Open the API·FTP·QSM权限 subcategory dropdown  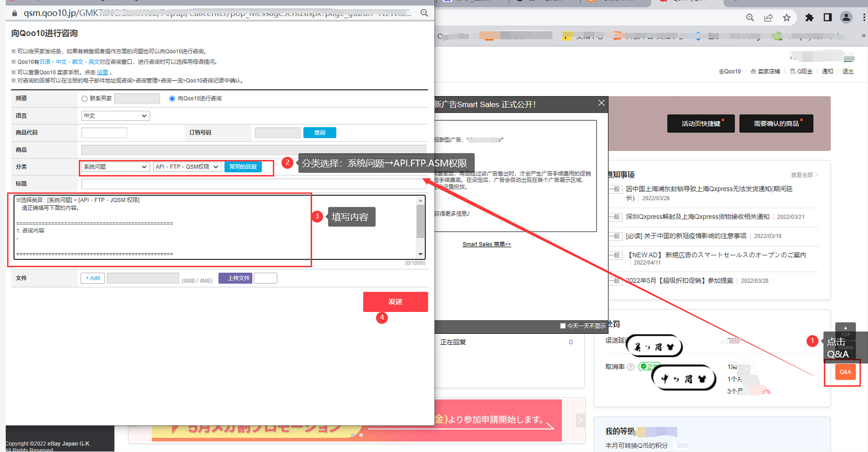pyautogui.click(x=188, y=167)
